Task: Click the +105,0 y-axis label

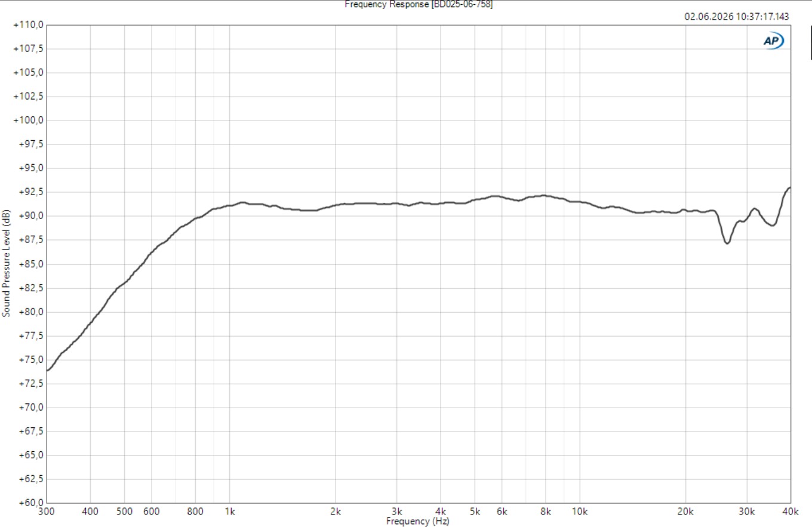Action: (28, 73)
